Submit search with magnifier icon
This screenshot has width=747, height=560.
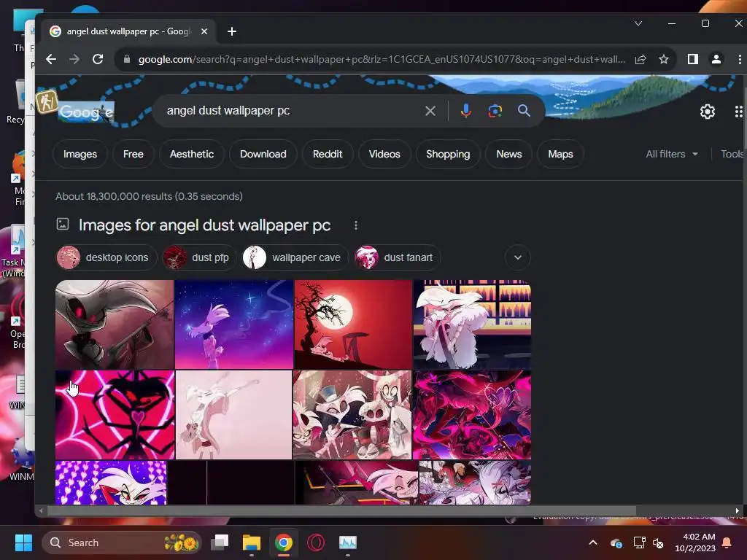[x=524, y=111]
